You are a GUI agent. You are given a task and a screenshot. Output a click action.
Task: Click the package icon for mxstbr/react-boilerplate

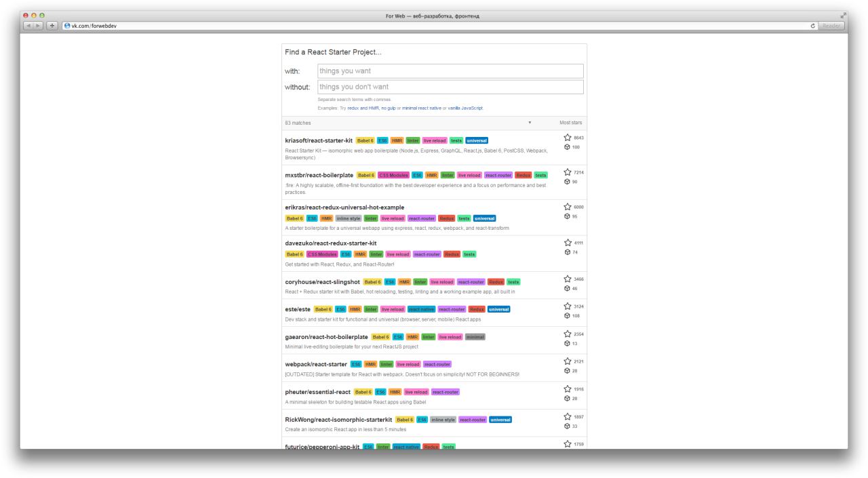point(568,182)
